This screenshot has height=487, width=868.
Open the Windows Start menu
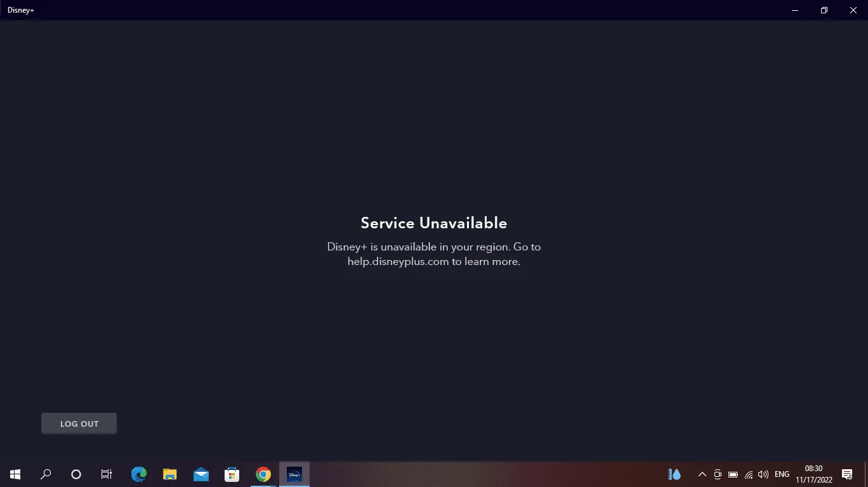[15, 474]
